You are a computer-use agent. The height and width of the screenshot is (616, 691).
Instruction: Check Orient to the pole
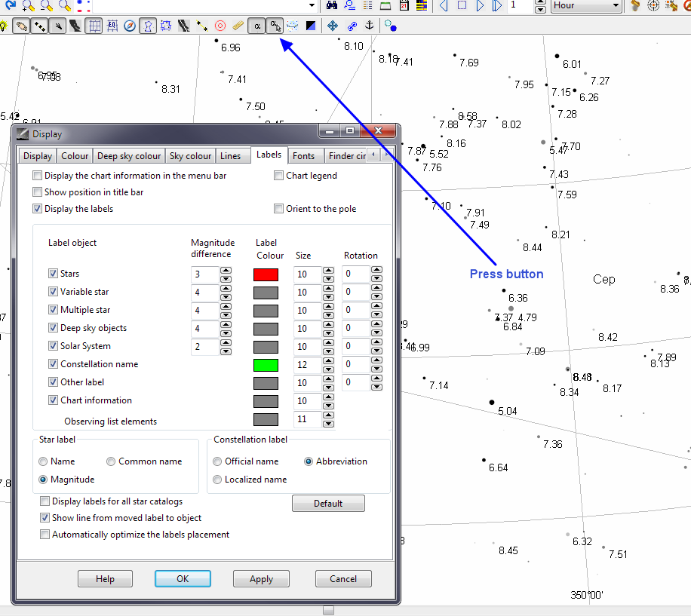pos(278,209)
